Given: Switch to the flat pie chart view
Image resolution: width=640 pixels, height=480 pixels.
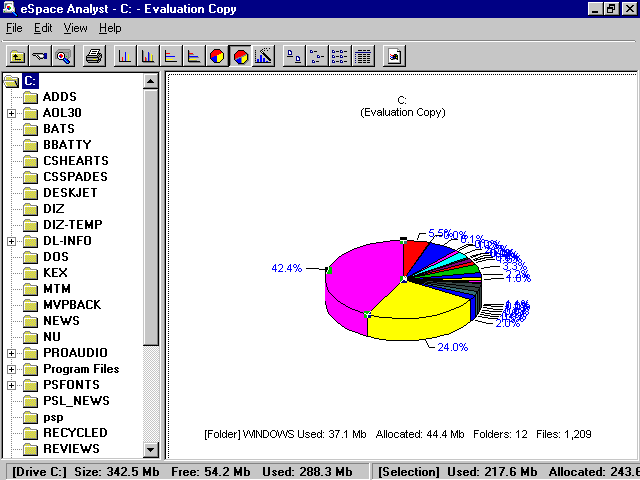Looking at the screenshot, I should pyautogui.click(x=217, y=56).
